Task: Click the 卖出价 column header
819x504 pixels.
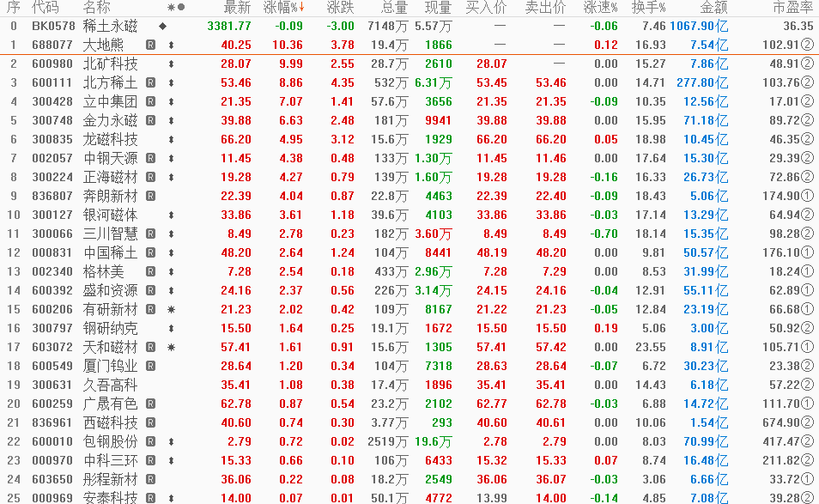Action: click(545, 8)
